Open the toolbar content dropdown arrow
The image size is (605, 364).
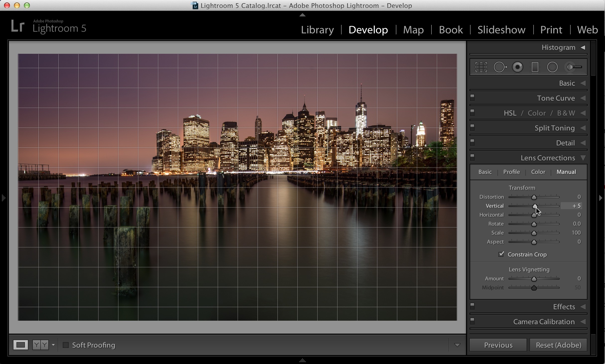click(457, 345)
